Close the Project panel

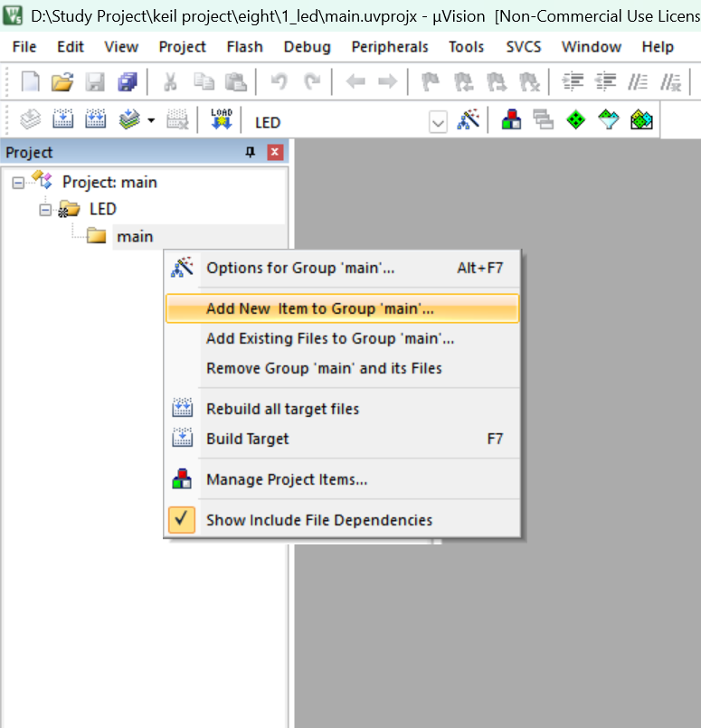tap(275, 152)
